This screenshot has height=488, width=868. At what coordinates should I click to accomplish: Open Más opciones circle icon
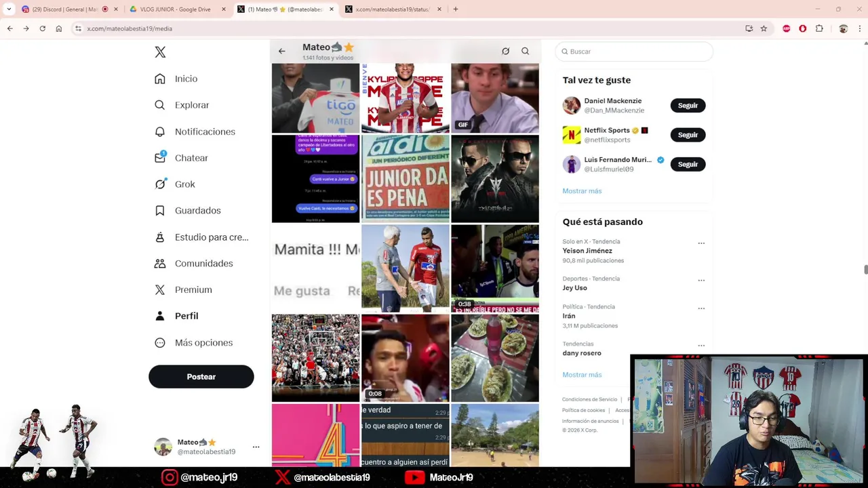pos(160,342)
